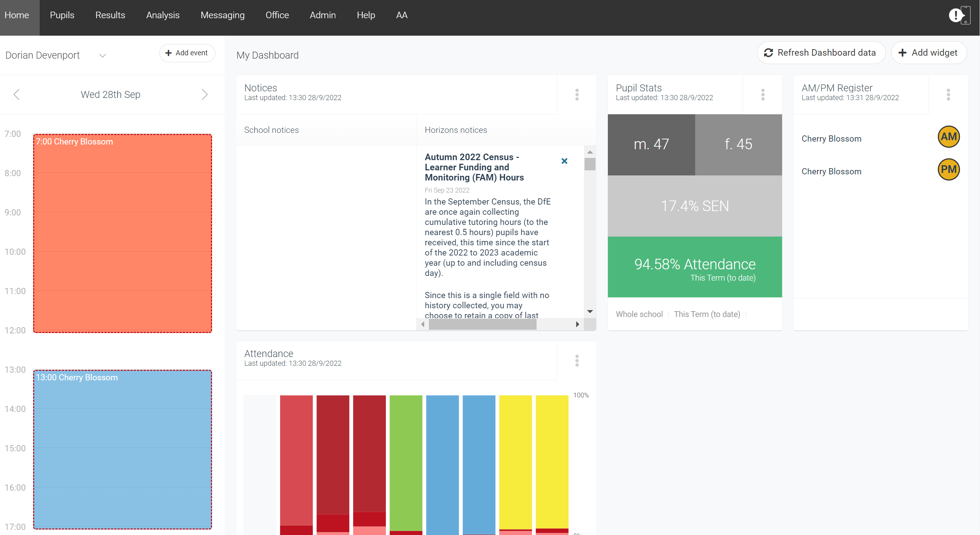Screen dimensions: 980x535
Task: Open Attendance widget options menu
Action: [x=577, y=360]
